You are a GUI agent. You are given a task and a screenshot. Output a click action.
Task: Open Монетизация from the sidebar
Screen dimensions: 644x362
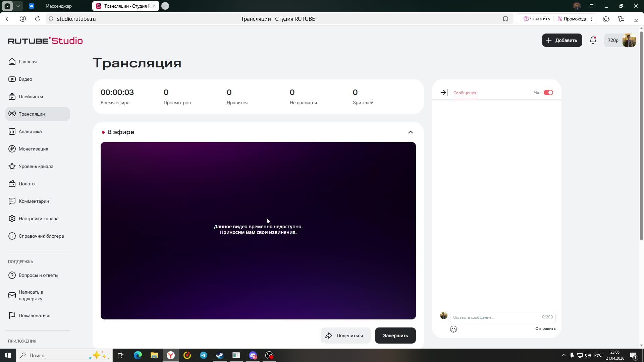pyautogui.click(x=33, y=149)
